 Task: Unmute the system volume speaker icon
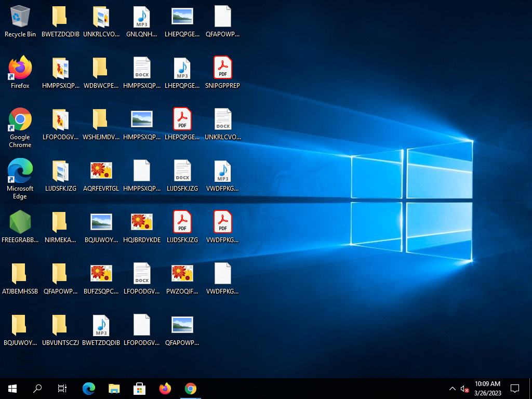click(x=464, y=389)
